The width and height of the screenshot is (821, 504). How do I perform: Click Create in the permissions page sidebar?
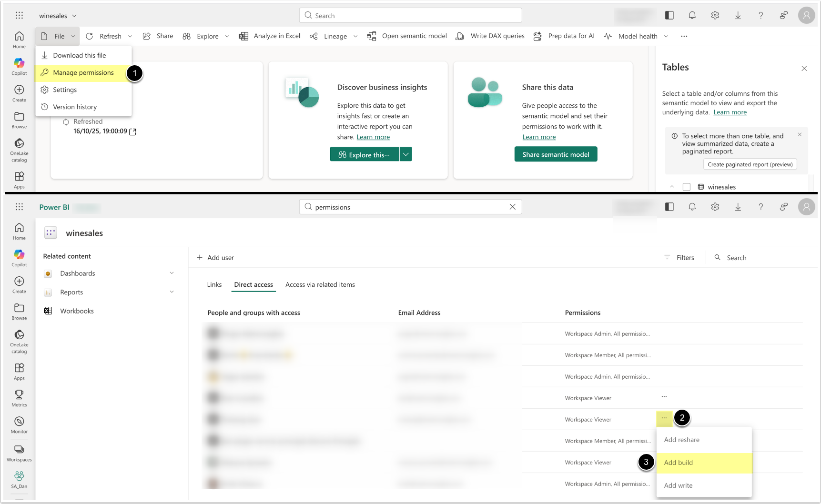pyautogui.click(x=19, y=285)
